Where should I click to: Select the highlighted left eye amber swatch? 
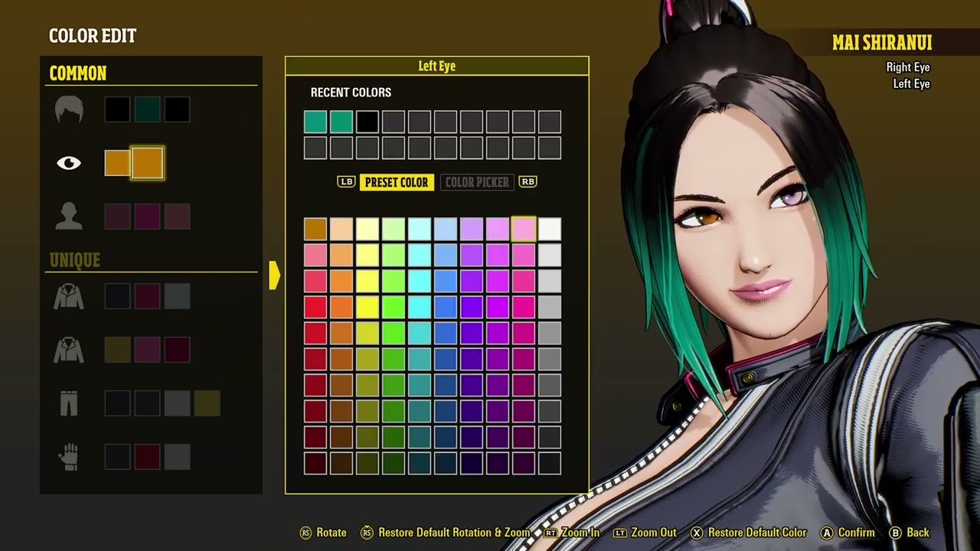pos(147,163)
